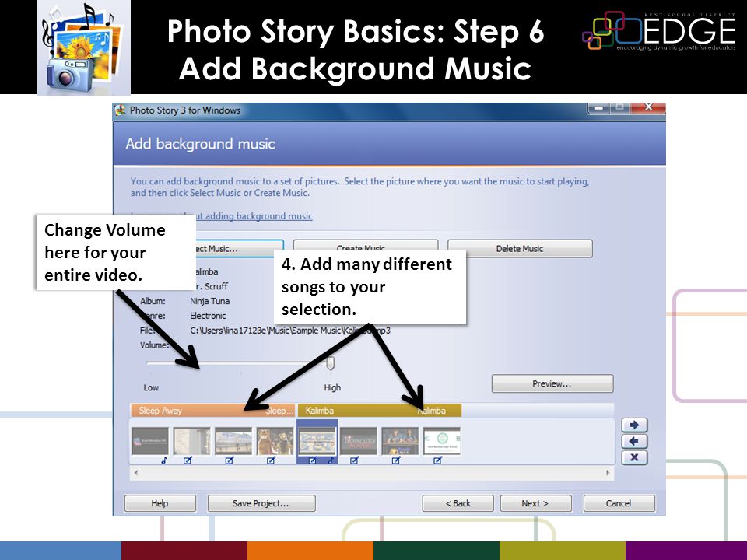
Task: Select the last white thumbnail with the green logo
Action: pyautogui.click(x=442, y=441)
